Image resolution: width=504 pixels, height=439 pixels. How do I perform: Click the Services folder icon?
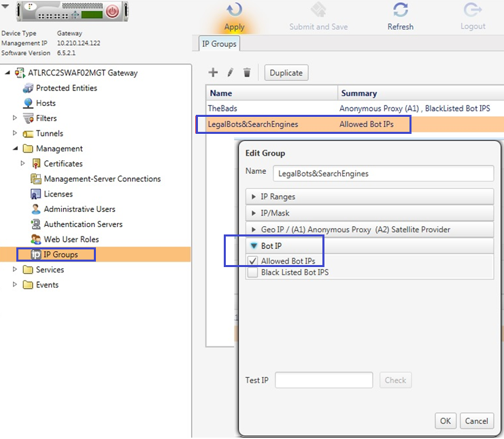[28, 269]
